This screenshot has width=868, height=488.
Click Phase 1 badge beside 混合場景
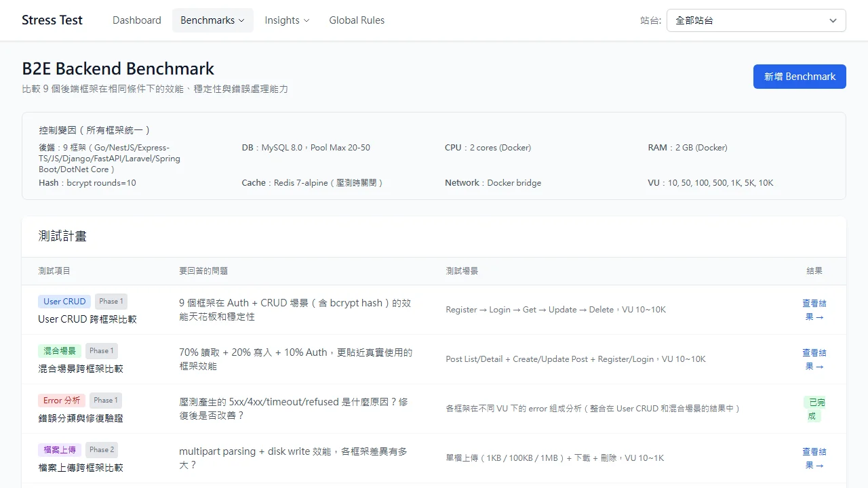point(102,351)
